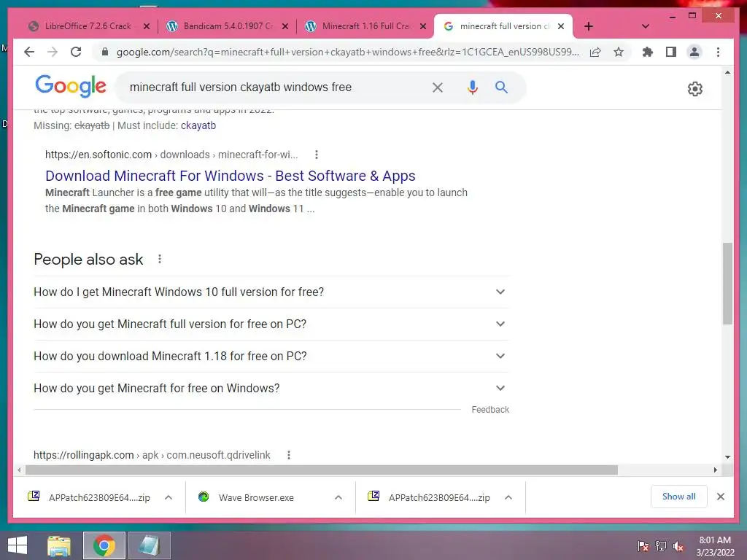747x560 pixels.
Task: Open the en.softonic.com URL breadcrumb
Action: click(171, 155)
